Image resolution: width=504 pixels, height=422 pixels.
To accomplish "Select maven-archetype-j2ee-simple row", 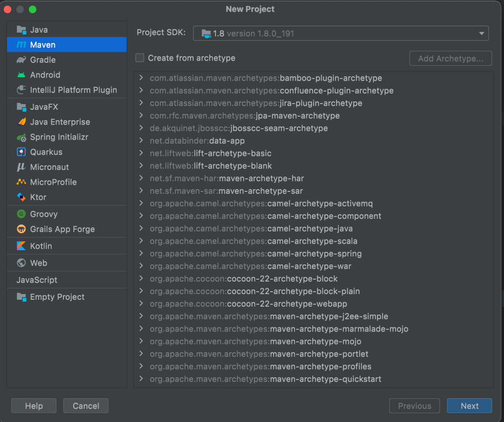I will coord(314,316).
